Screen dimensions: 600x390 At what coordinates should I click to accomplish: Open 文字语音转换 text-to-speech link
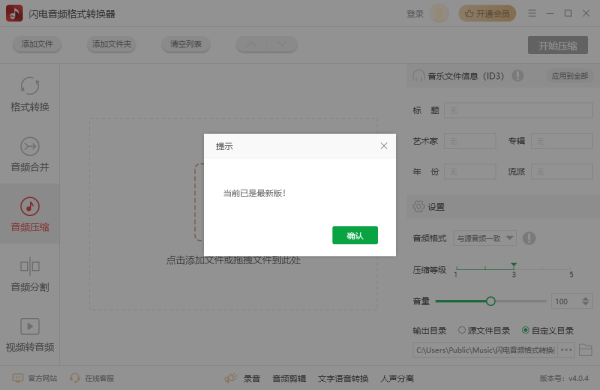tap(343, 379)
